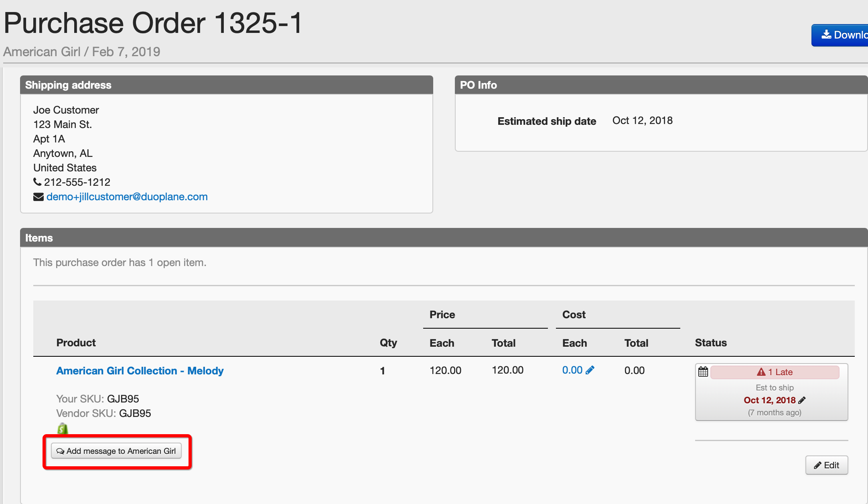
Task: Click the green Shopify bag icon
Action: (63, 429)
